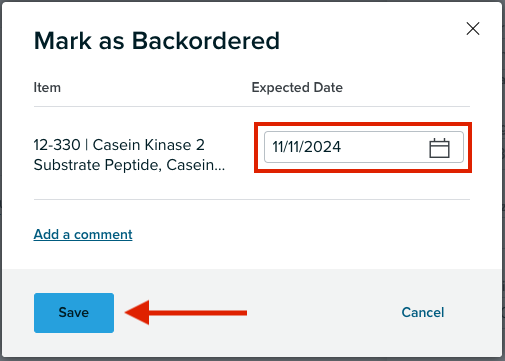The height and width of the screenshot is (361, 505).
Task: Select the 12-330 catalog number text
Action: 57,145
